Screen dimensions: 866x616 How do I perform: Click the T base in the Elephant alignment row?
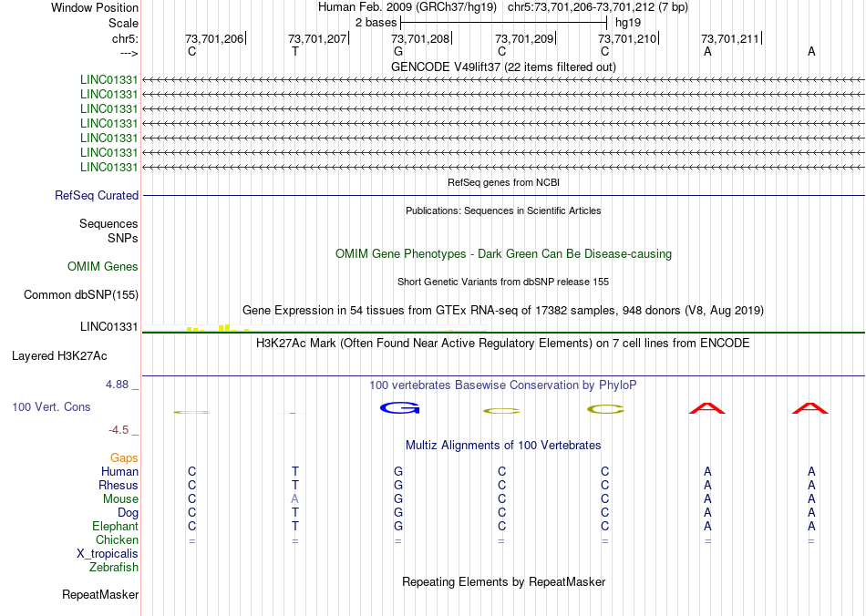(x=295, y=526)
